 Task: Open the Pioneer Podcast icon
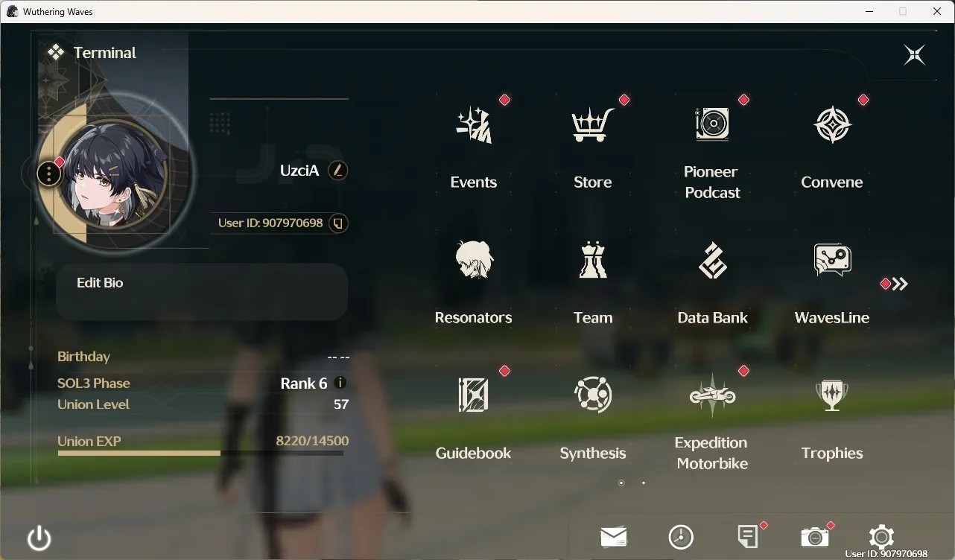coord(712,124)
